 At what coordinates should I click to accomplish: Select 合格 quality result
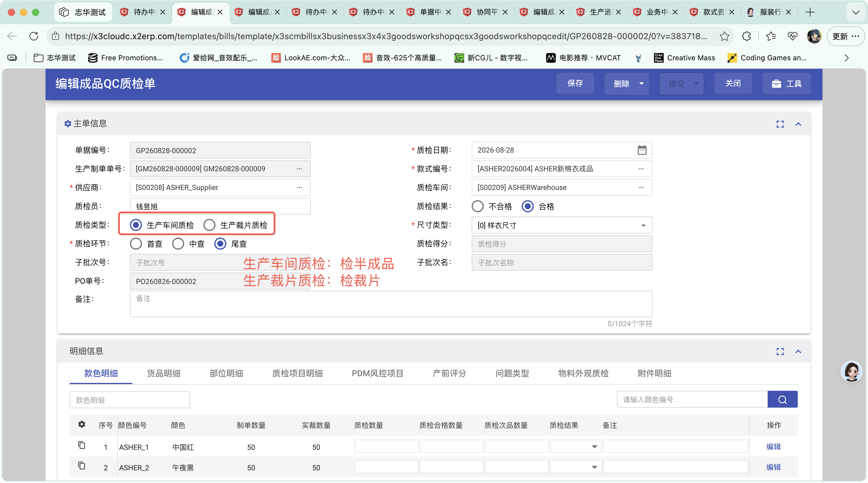[x=527, y=206]
